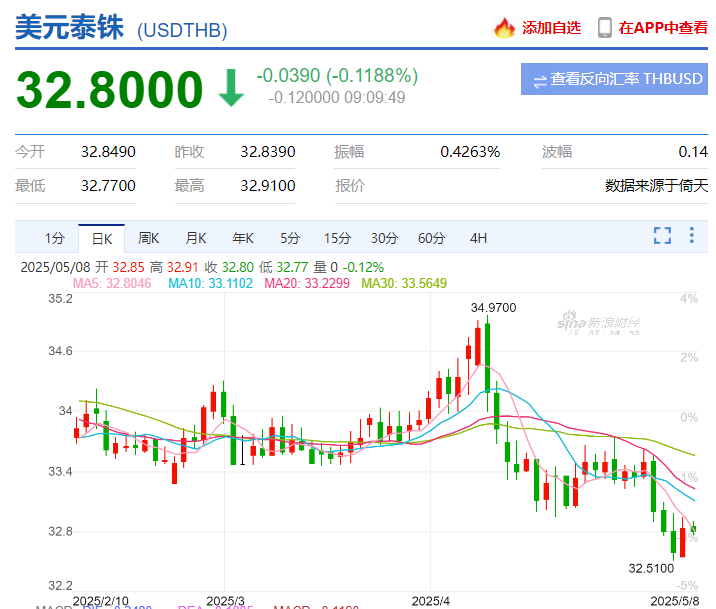Screen dimensions: 716x609
Task: Switch chart to 1分 tab
Action: coord(54,238)
